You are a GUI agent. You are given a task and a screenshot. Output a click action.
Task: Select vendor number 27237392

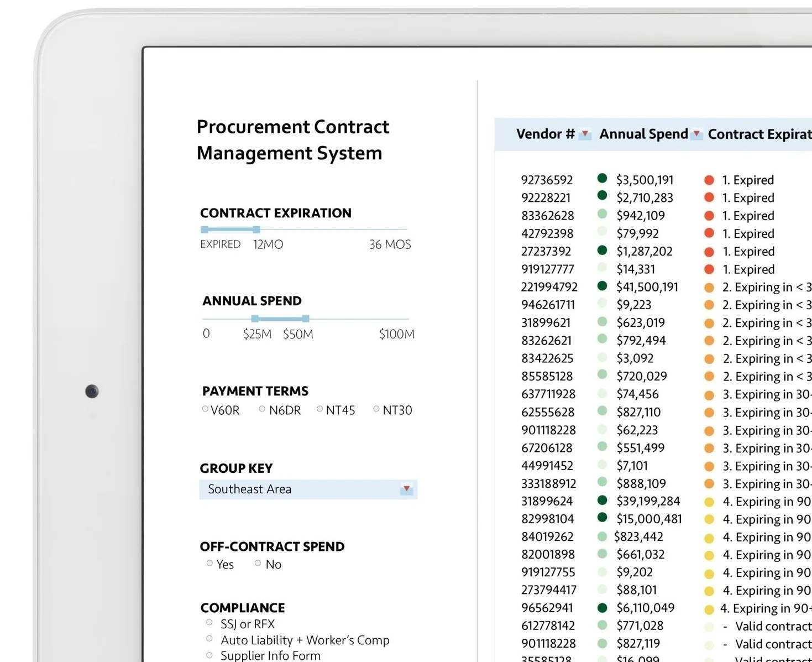(x=546, y=251)
